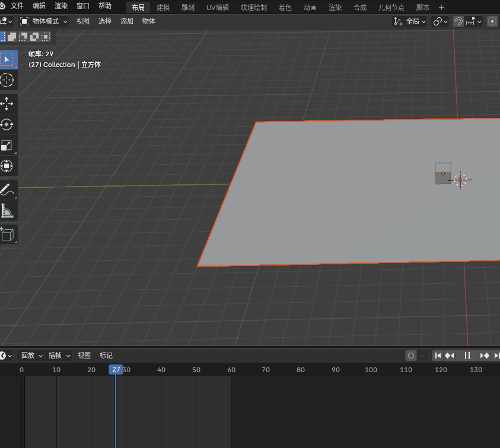The width and height of the screenshot is (500, 448).
Task: Jump to the last frame
Action: 496,356
